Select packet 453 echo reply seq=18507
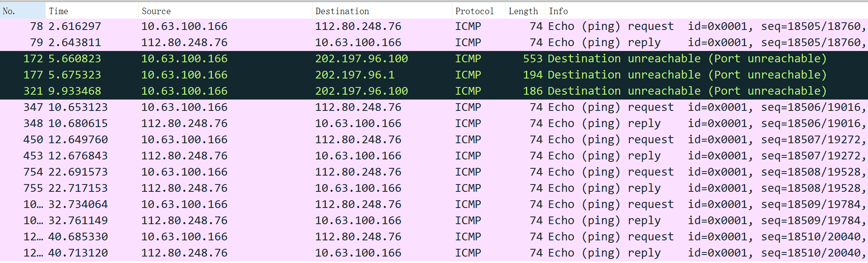 (434, 156)
